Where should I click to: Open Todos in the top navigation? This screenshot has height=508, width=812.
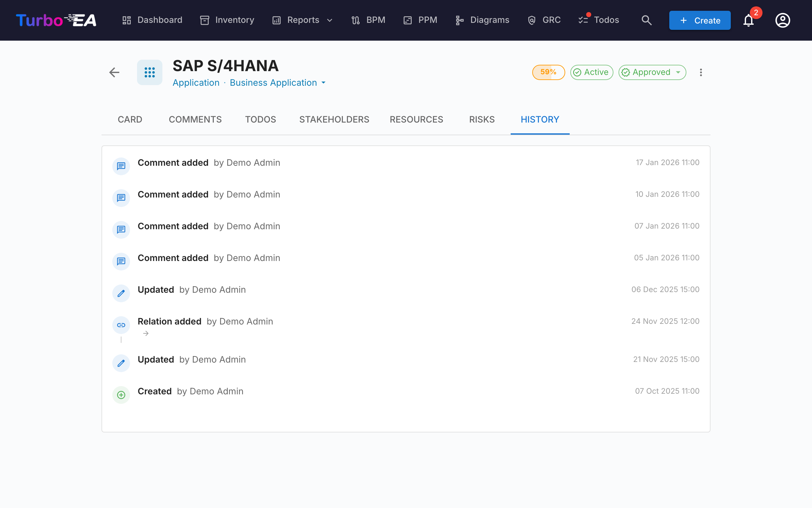click(x=599, y=20)
